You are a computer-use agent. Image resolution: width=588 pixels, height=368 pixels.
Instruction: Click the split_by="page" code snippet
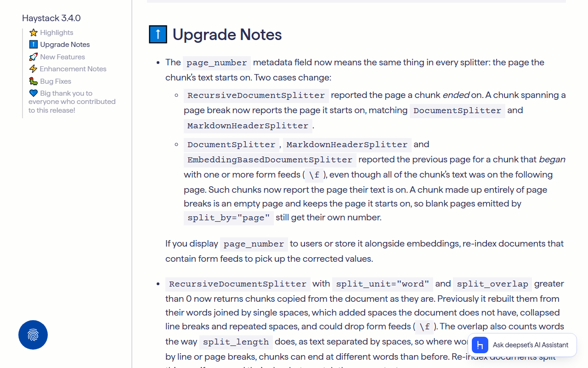(229, 218)
